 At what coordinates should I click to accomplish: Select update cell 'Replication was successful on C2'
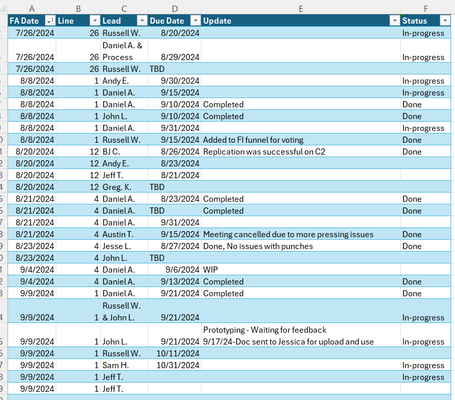pos(301,152)
